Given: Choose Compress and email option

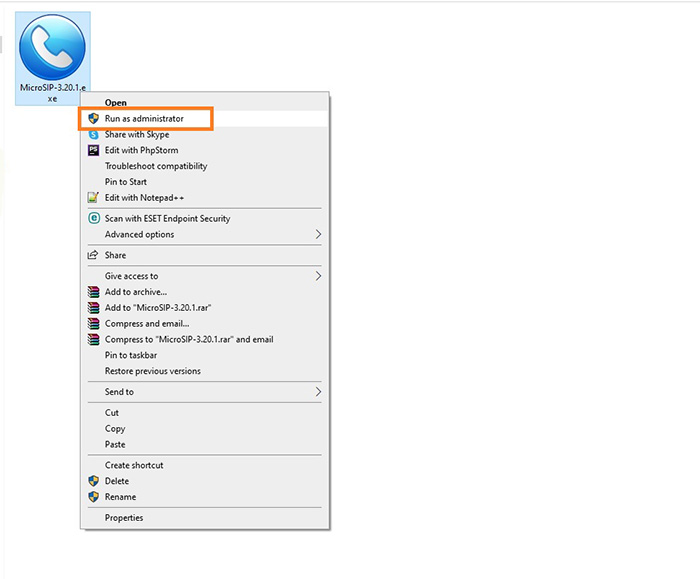Looking at the screenshot, I should tap(147, 324).
